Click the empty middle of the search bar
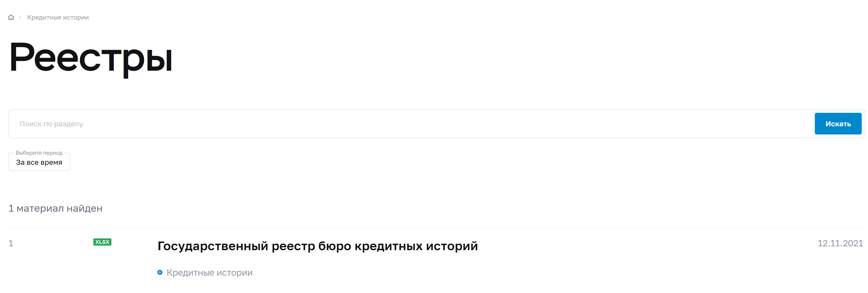Screen dimensions: 868x293 (x=438, y=124)
